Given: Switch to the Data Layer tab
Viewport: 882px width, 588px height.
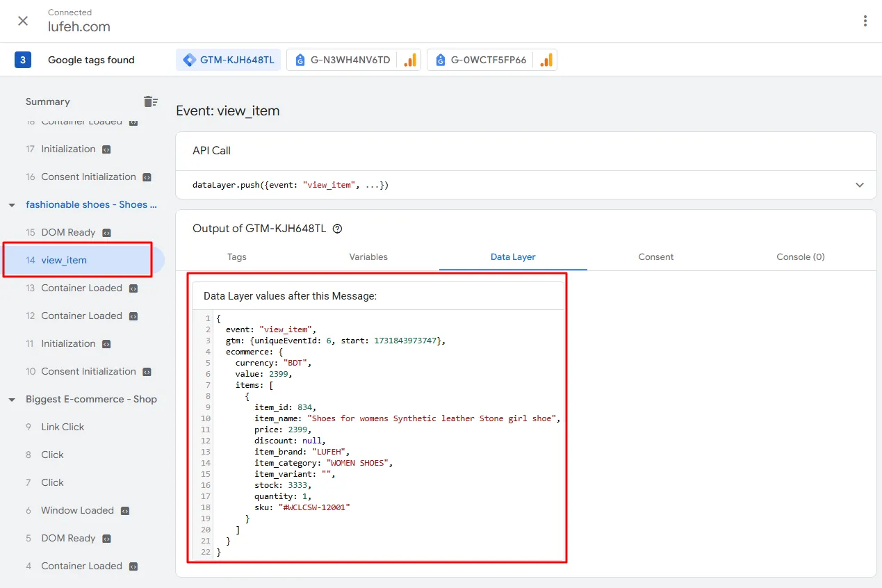Looking at the screenshot, I should [x=513, y=256].
